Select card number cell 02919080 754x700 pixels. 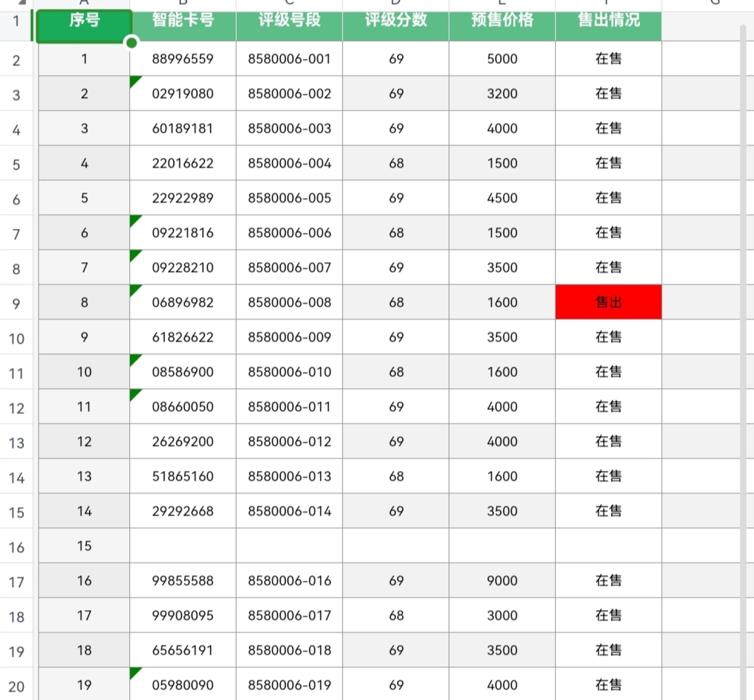pos(183,93)
